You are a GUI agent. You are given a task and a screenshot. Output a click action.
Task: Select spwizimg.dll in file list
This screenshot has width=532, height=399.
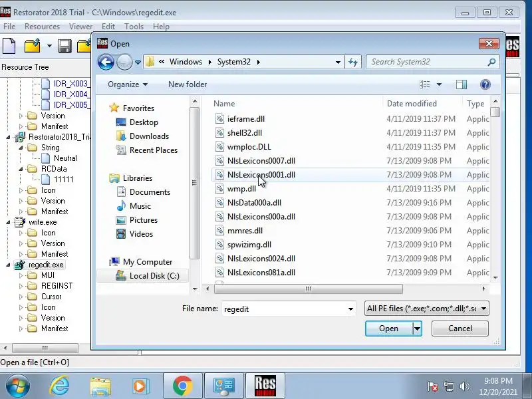tap(249, 245)
